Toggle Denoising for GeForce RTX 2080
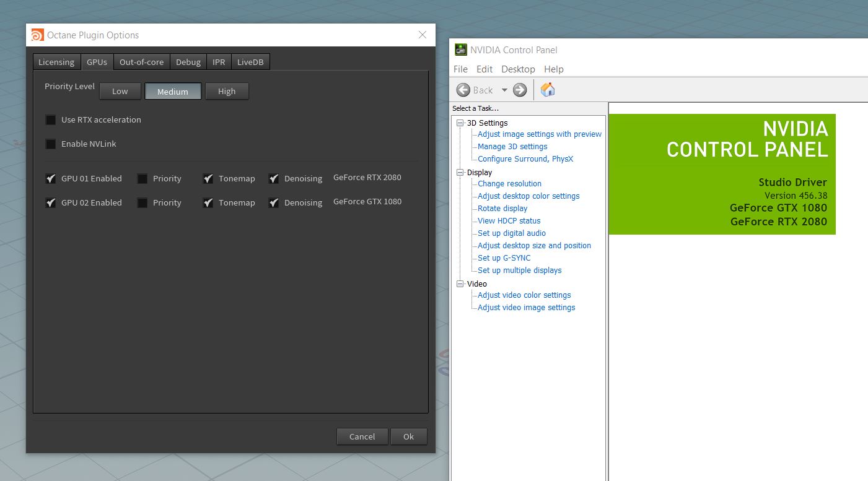The height and width of the screenshot is (481, 868). [x=274, y=178]
